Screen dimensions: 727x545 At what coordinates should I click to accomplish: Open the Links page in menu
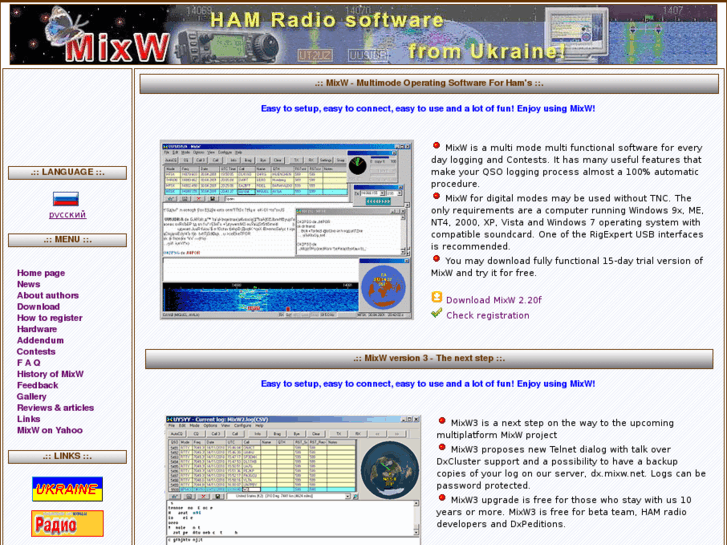point(28,419)
